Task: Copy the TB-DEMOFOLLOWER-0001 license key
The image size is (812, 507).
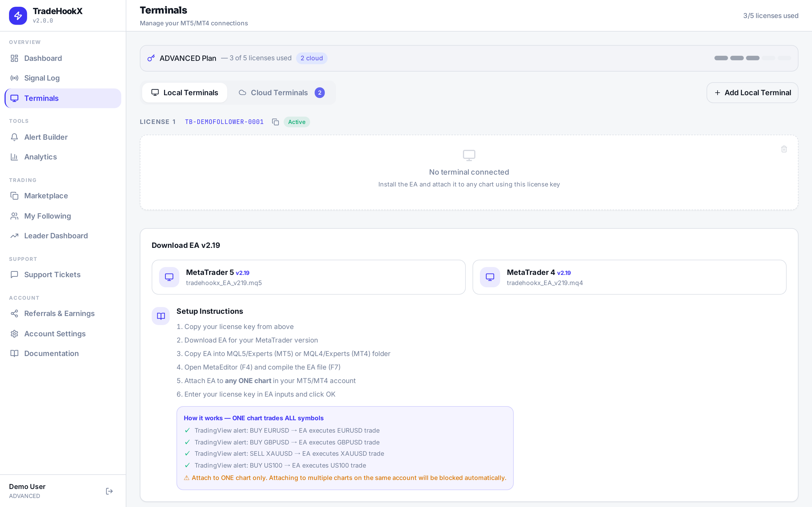Action: pyautogui.click(x=275, y=122)
